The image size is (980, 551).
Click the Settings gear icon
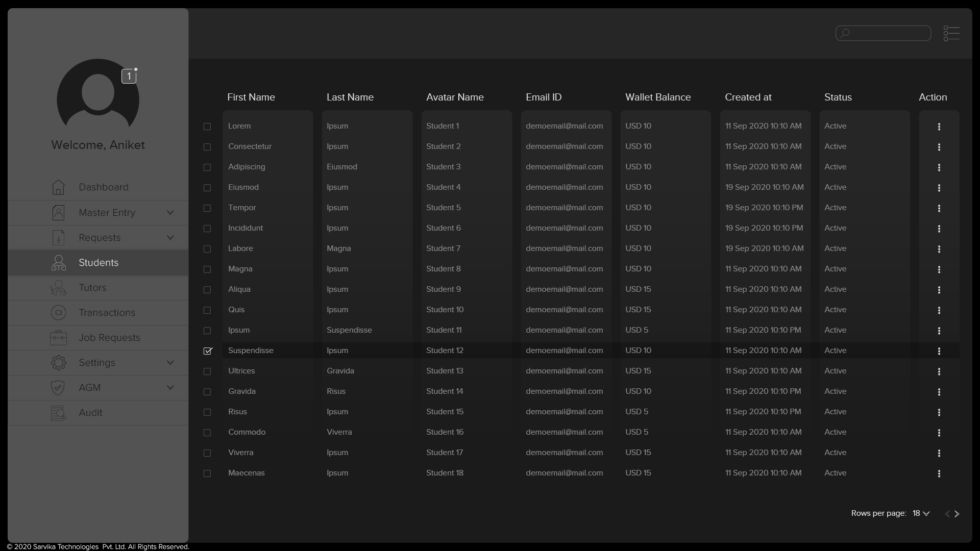click(x=58, y=363)
